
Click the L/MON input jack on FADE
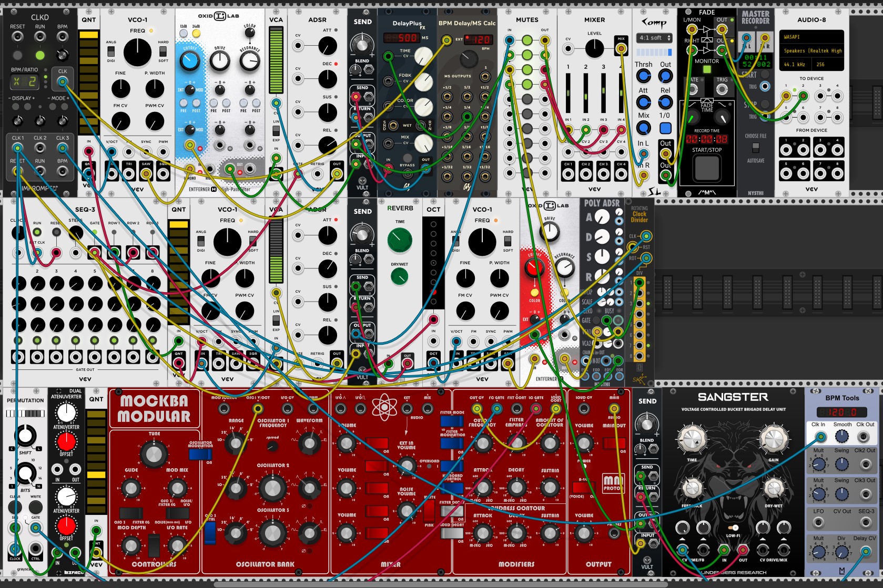(692, 30)
